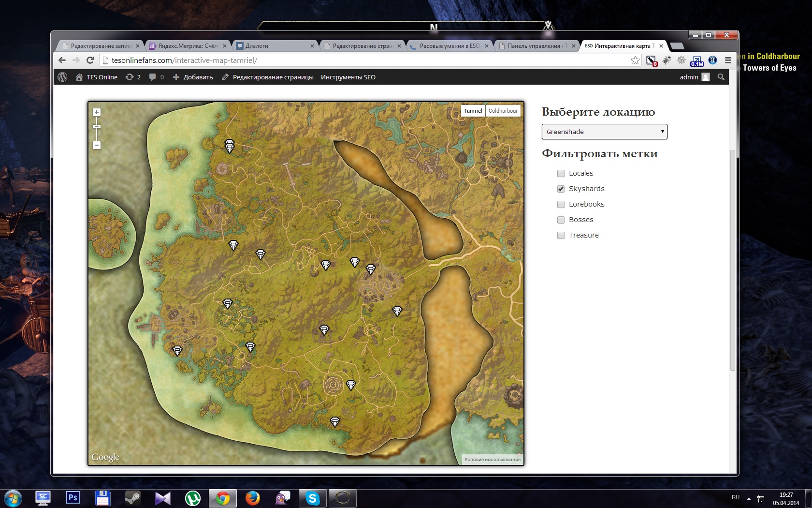Click the skyshard marker near the spiral ruins
812x508 pixels.
coord(351,385)
